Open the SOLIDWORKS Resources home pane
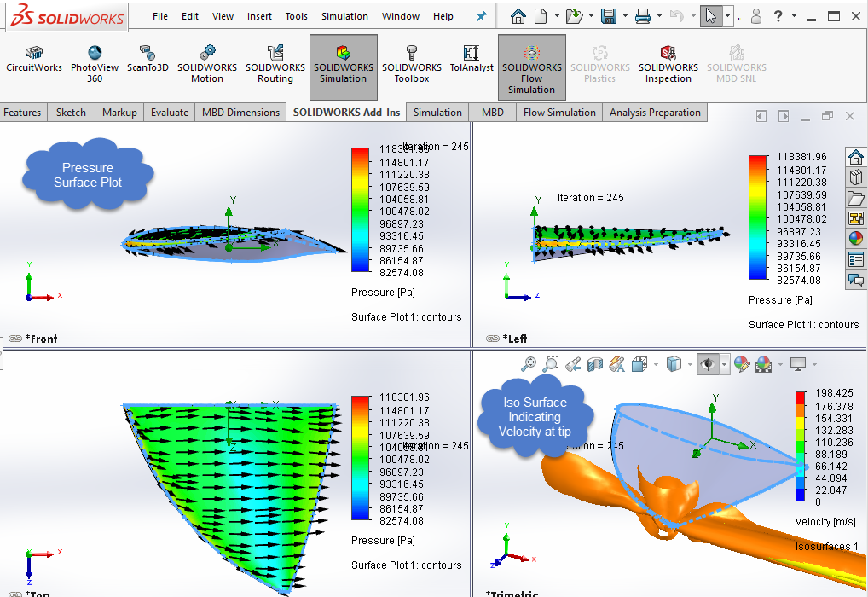The width and height of the screenshot is (868, 597). pos(854,156)
